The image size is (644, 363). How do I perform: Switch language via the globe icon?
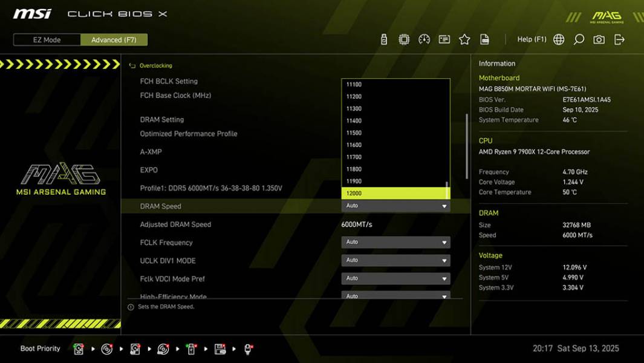click(559, 39)
